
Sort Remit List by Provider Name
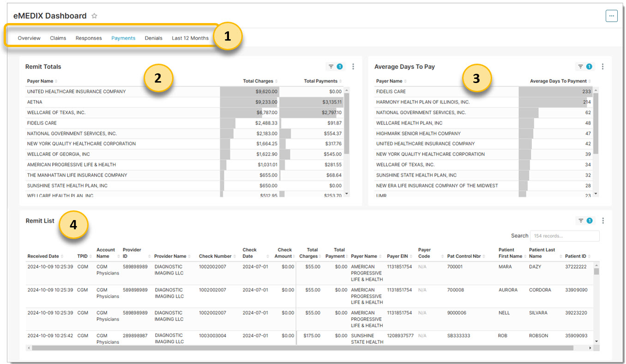click(172, 257)
